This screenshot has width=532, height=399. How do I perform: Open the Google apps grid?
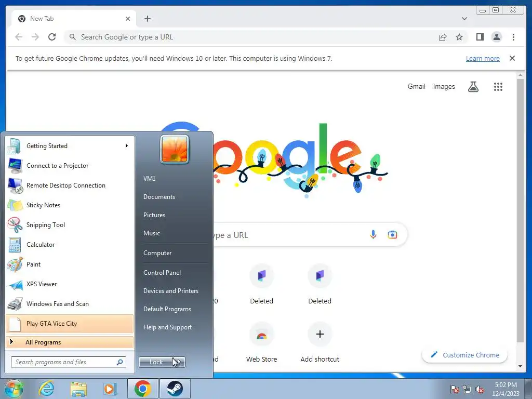pyautogui.click(x=498, y=87)
